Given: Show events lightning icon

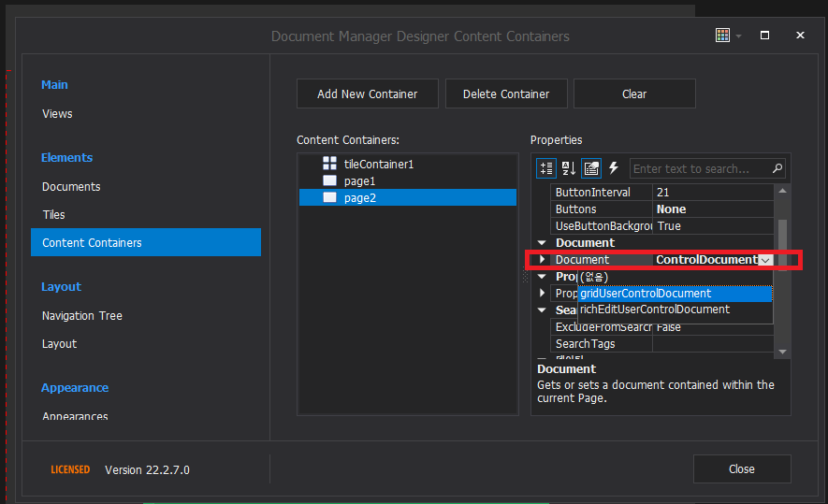Looking at the screenshot, I should click(613, 168).
